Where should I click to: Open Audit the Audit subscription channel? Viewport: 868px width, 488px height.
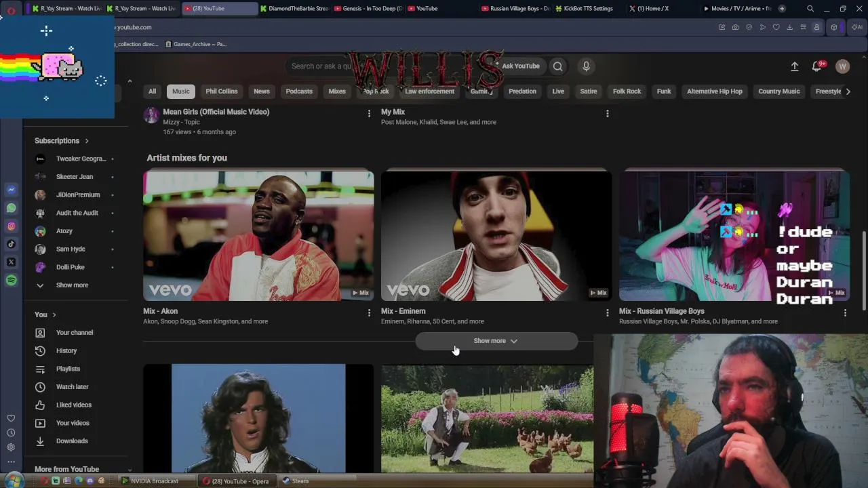[x=77, y=213]
